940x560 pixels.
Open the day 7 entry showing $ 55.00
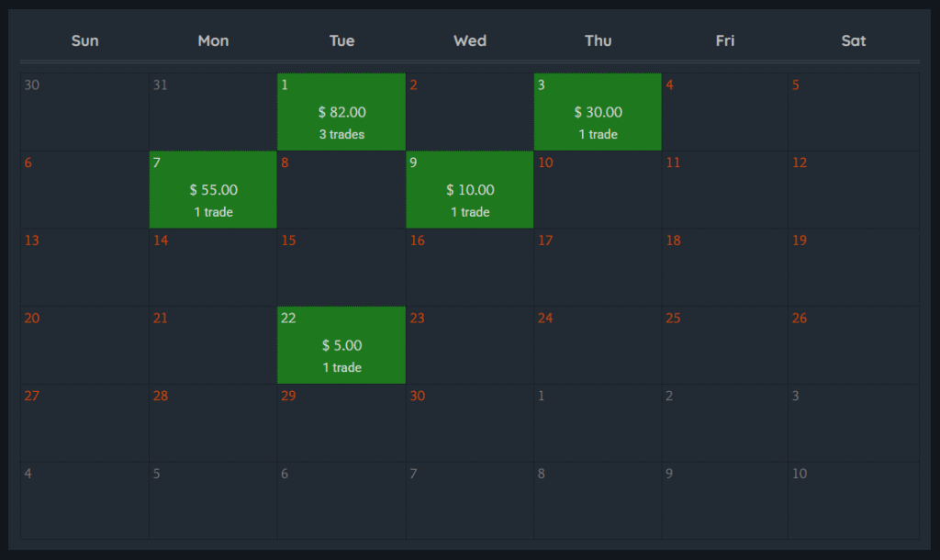tap(213, 189)
